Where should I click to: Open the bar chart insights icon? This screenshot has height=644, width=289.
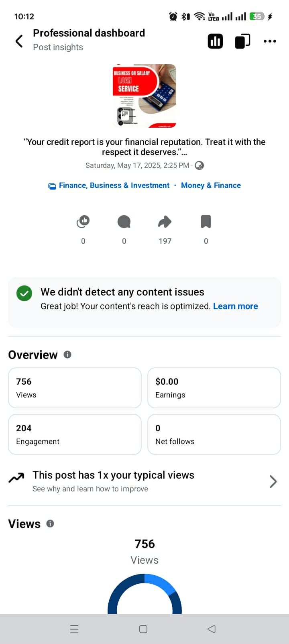(x=215, y=41)
